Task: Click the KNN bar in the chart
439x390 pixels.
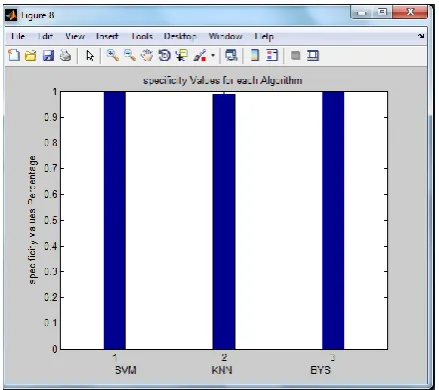Action: 224,221
